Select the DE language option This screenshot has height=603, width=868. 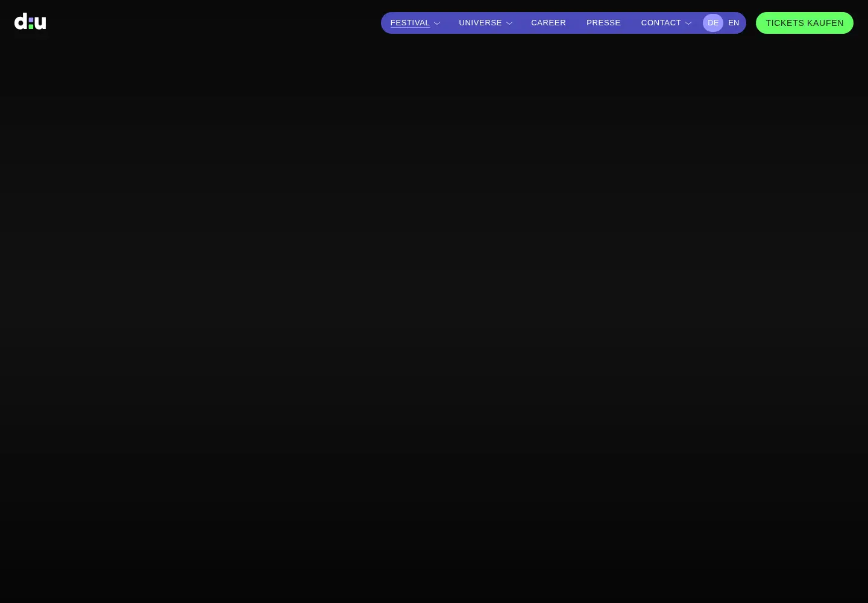tap(713, 23)
